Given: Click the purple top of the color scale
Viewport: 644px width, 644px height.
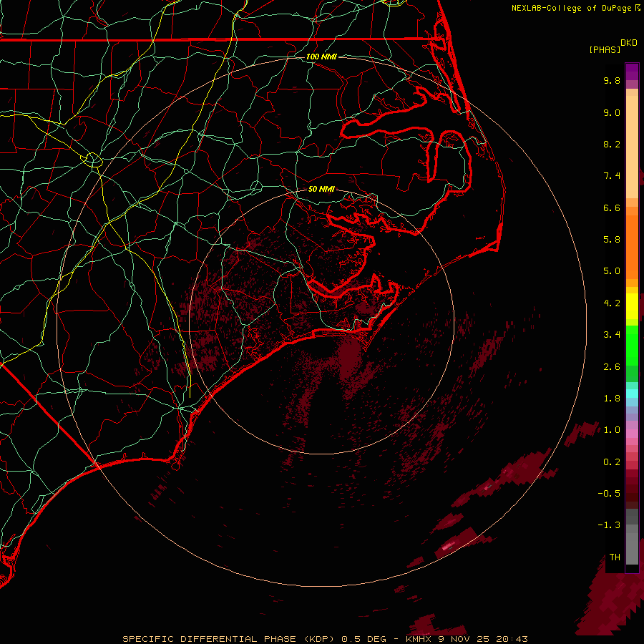Looking at the screenshot, I should 632,72.
